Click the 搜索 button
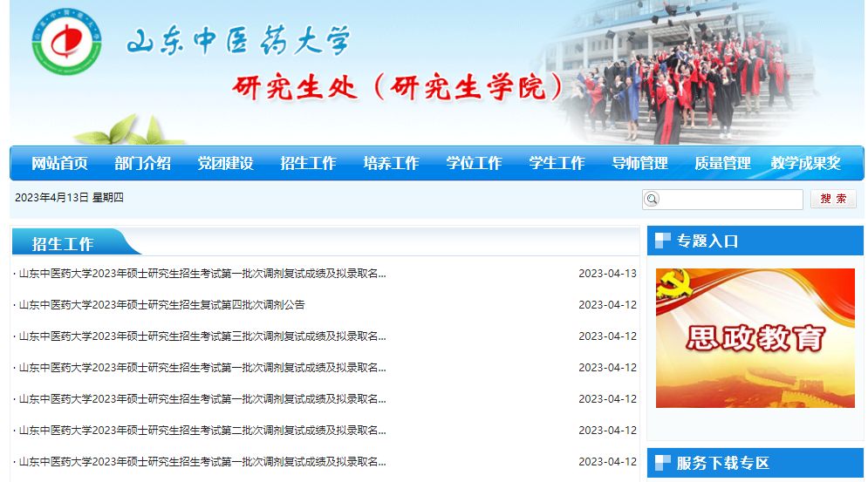This screenshot has width=868, height=482. click(833, 199)
